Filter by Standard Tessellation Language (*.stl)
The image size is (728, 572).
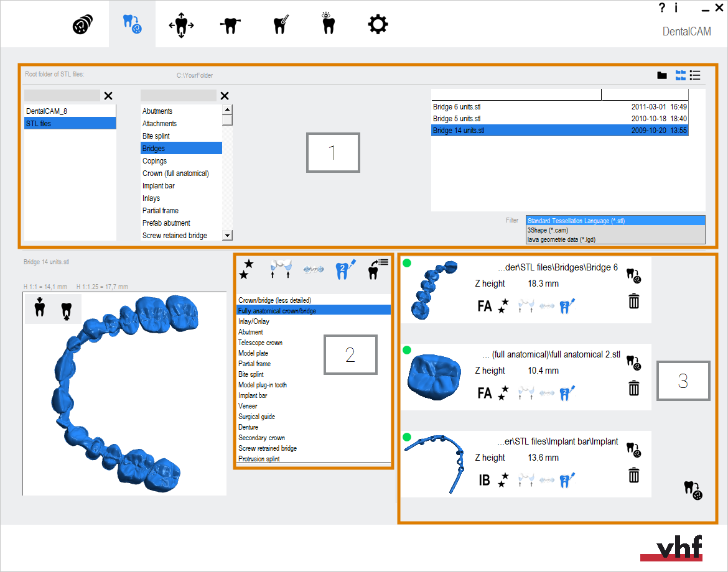click(x=615, y=221)
